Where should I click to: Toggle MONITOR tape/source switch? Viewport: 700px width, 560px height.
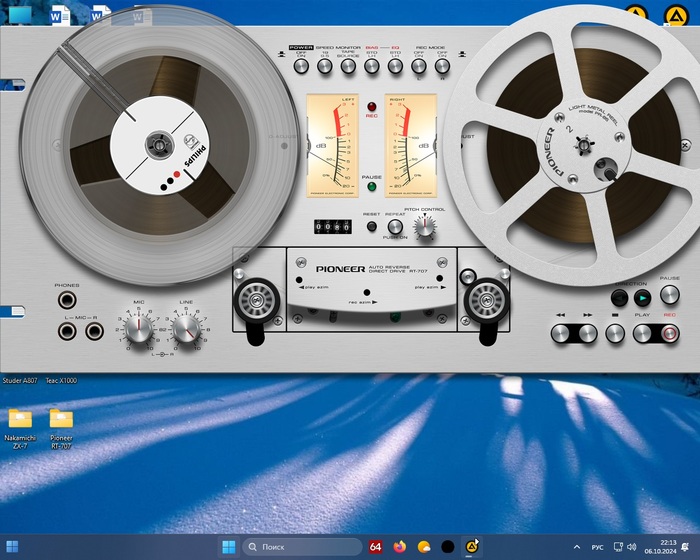point(348,66)
